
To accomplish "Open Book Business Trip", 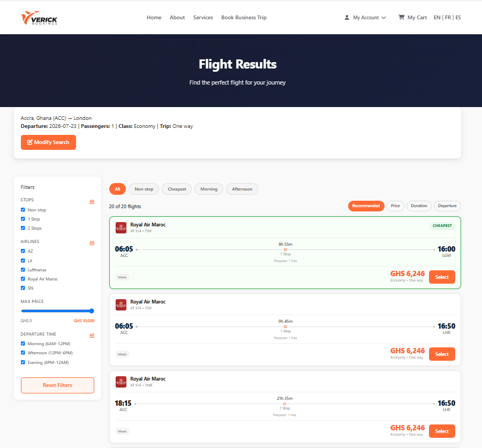I will pos(244,18).
